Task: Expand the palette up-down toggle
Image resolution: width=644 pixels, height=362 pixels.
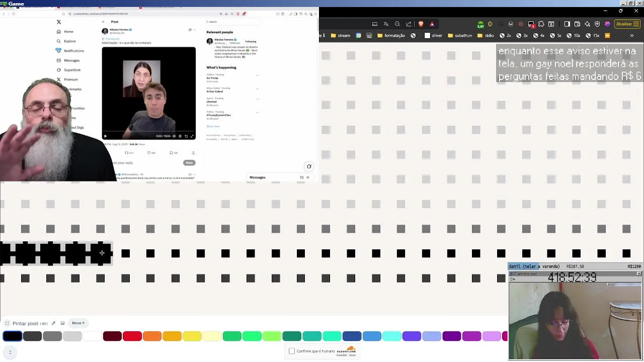Action: click(10, 352)
